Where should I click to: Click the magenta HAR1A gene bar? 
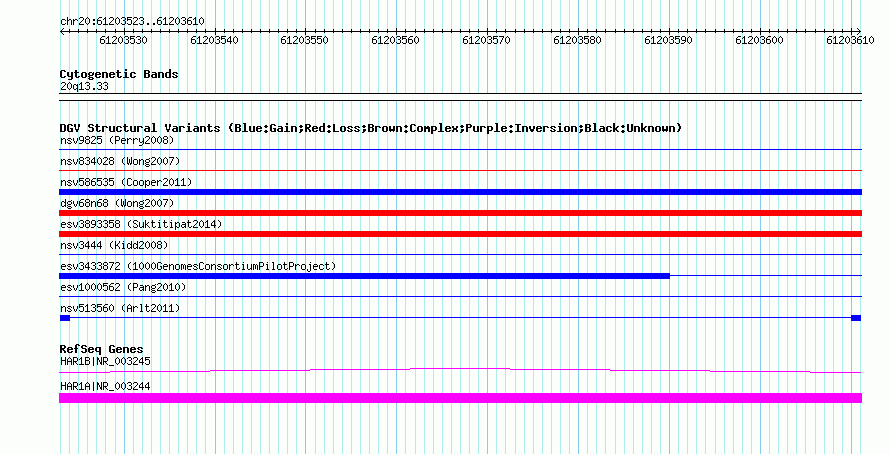coord(460,398)
